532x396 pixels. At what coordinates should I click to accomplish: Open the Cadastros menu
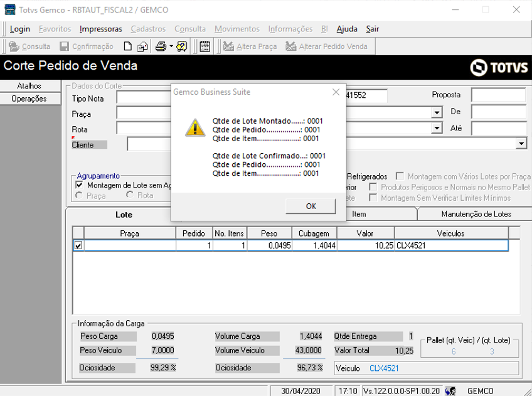pos(148,29)
